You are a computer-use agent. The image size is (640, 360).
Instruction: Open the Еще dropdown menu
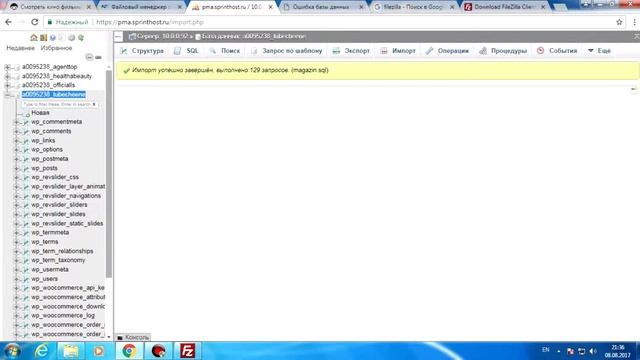click(x=599, y=51)
